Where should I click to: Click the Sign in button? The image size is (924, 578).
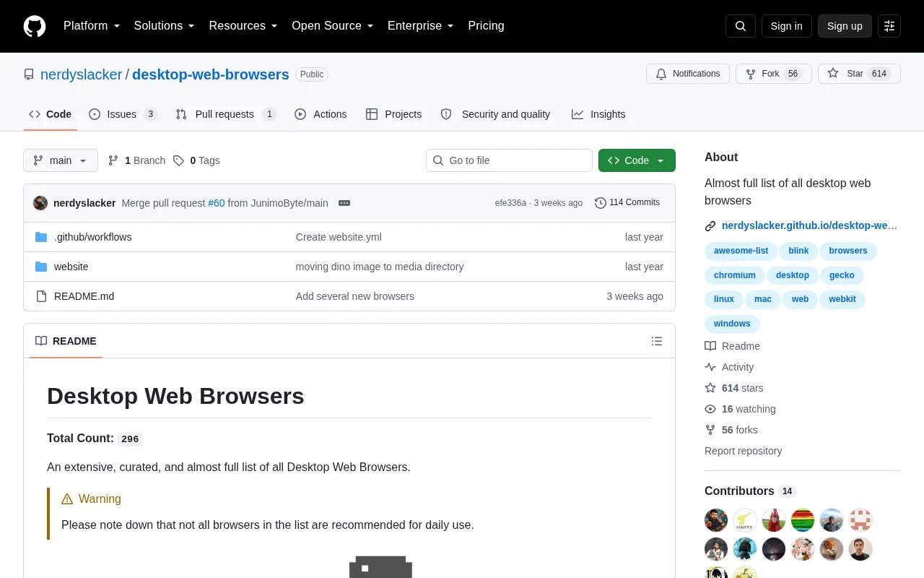point(786,26)
